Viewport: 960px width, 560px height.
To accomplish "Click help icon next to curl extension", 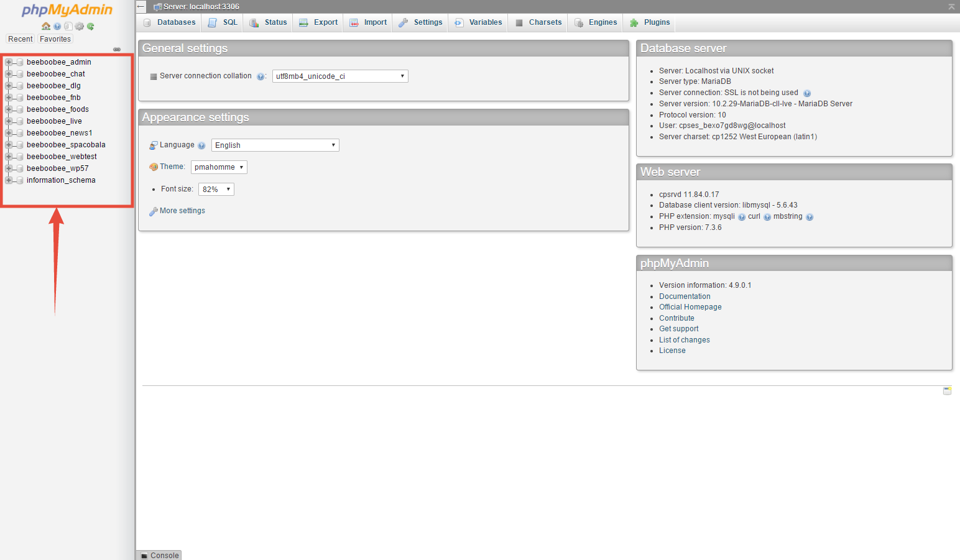I will (x=767, y=217).
